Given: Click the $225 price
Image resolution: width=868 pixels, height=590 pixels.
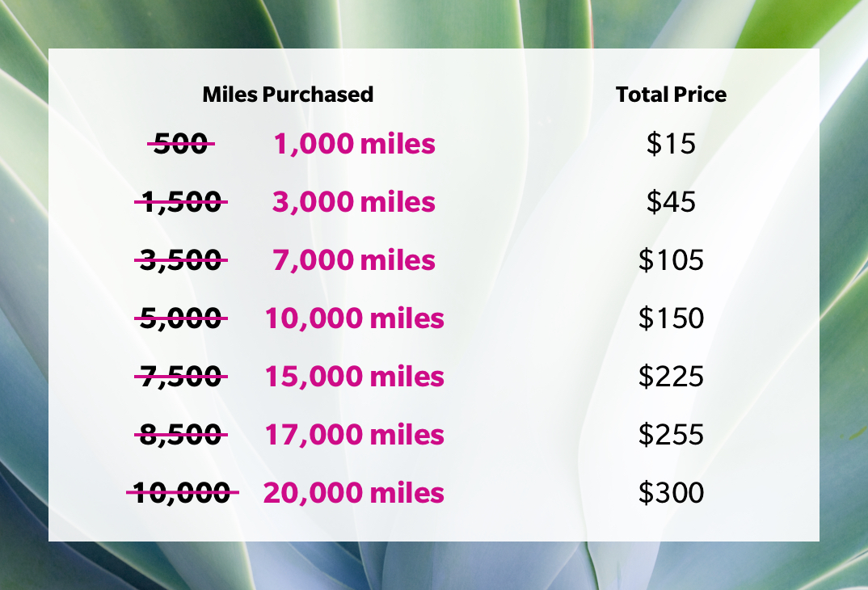Looking at the screenshot, I should [x=671, y=377].
